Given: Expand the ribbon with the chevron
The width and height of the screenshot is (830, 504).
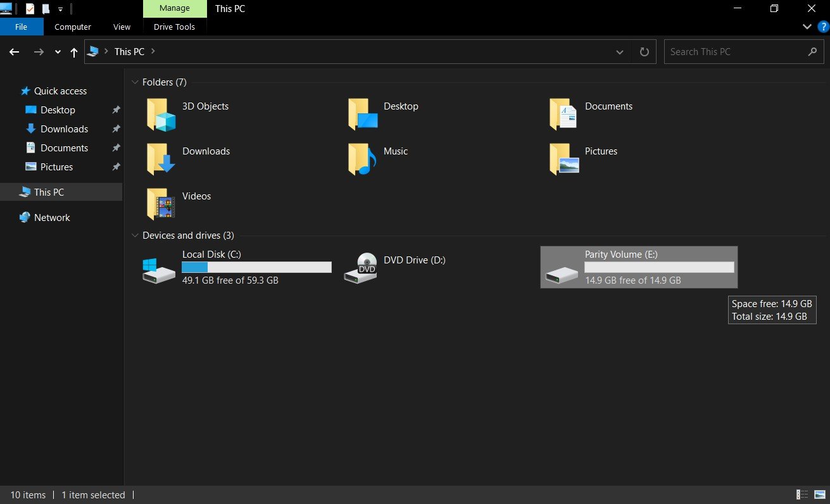Looking at the screenshot, I should tap(807, 27).
